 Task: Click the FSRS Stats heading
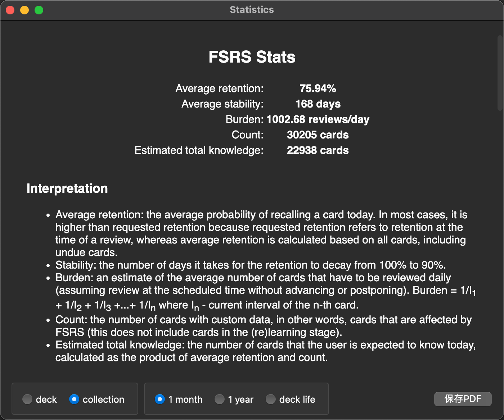(x=252, y=57)
